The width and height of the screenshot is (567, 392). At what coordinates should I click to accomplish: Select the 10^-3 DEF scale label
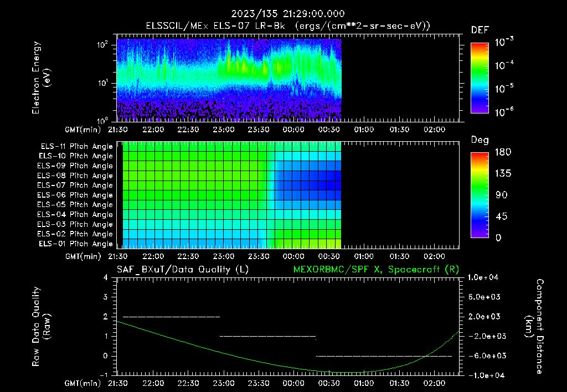(x=504, y=42)
